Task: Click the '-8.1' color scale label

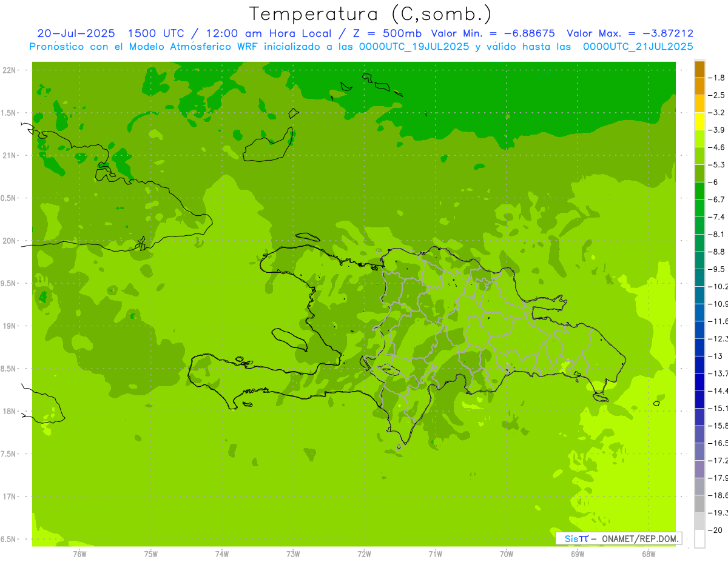Action: tap(716, 234)
